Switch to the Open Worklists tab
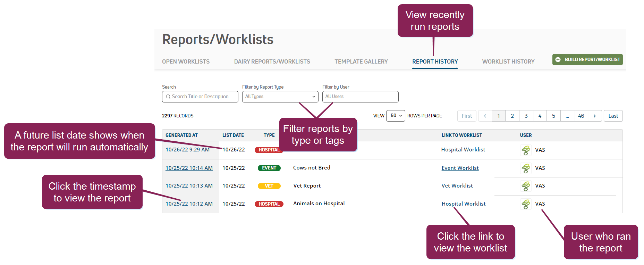Screen dimensions: 644x265 (186, 62)
